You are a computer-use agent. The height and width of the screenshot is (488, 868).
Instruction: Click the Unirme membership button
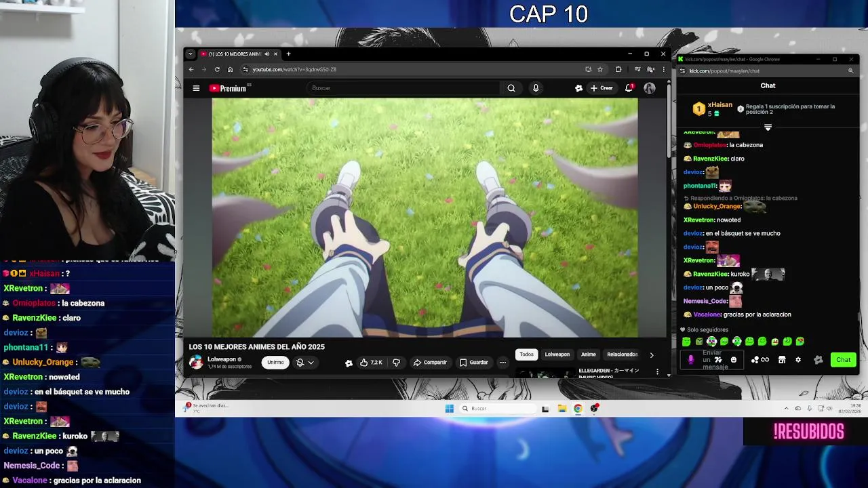pos(275,363)
